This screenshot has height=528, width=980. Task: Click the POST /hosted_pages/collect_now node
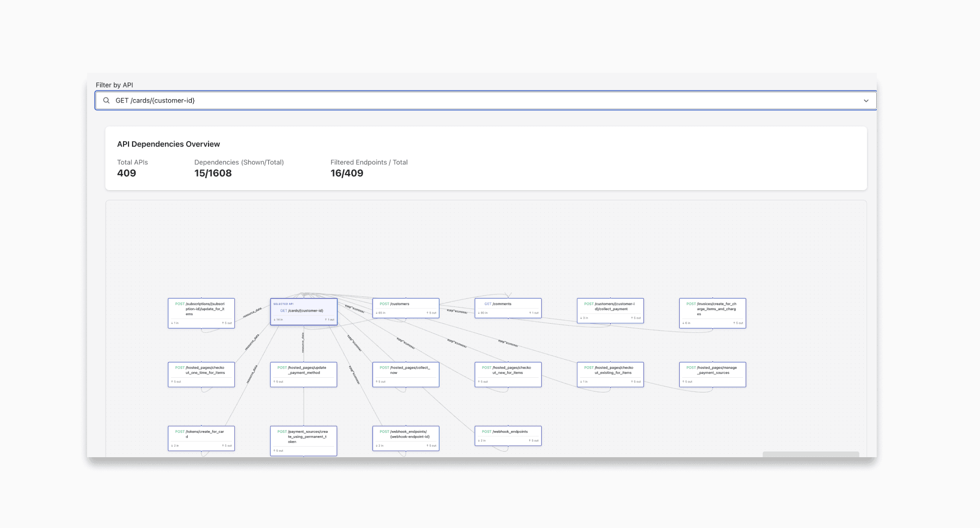pyautogui.click(x=405, y=374)
